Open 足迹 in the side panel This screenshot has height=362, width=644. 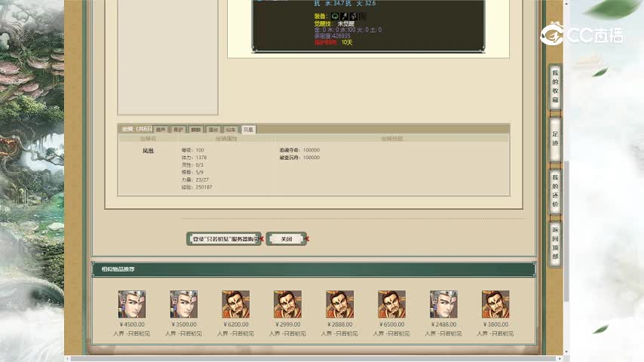click(555, 139)
